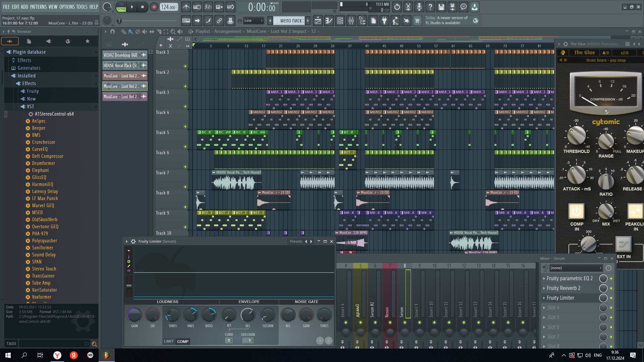Open the one-click audio recording microphone icon
644x362 pixels.
click(419, 7)
